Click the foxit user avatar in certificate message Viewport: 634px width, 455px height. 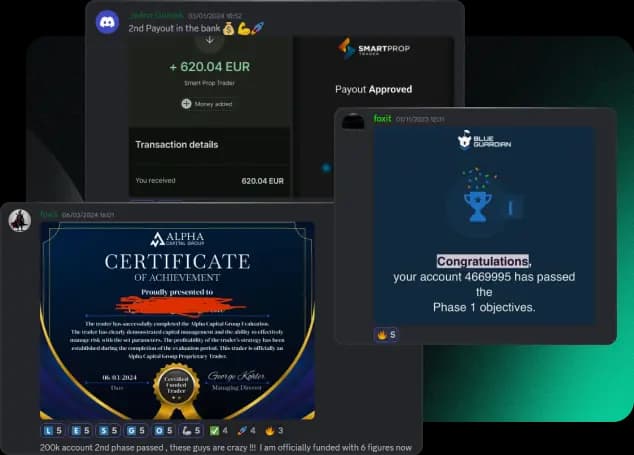tap(20, 220)
